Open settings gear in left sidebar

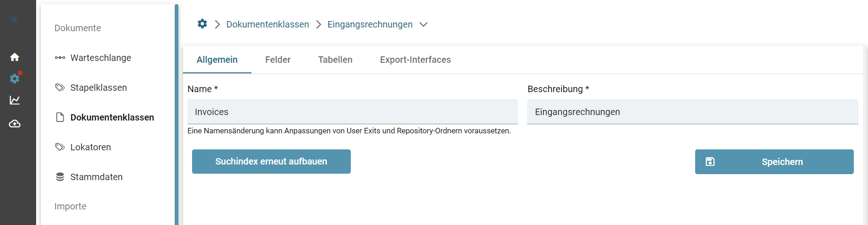tap(15, 78)
